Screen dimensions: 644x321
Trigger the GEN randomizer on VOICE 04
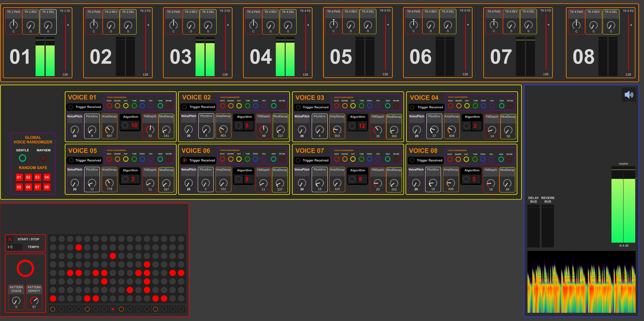pyautogui.click(x=502, y=106)
